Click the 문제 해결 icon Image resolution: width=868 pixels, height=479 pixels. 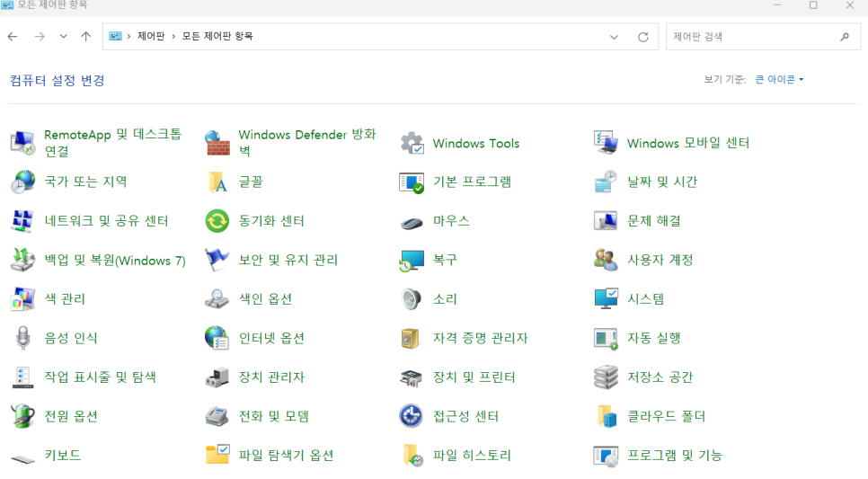(x=606, y=221)
